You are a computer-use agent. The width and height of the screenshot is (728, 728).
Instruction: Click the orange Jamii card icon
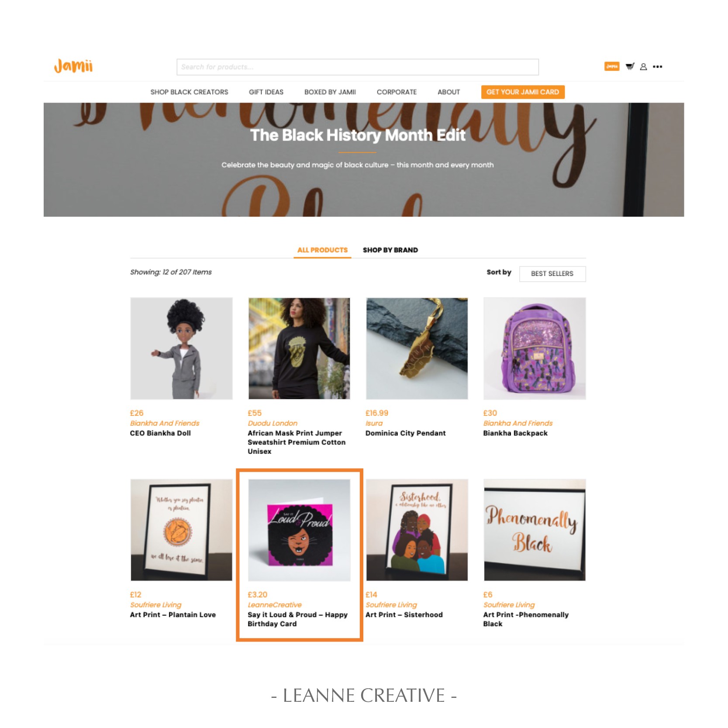(612, 66)
